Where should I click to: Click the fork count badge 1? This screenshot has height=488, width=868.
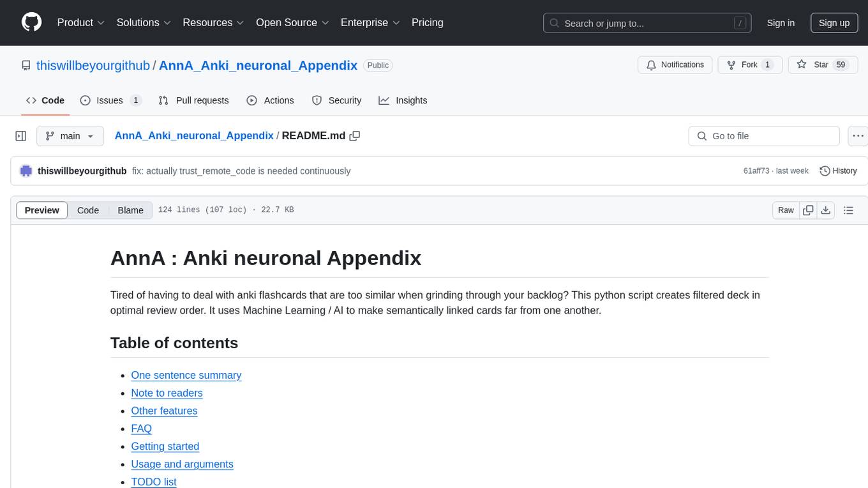[x=768, y=65]
